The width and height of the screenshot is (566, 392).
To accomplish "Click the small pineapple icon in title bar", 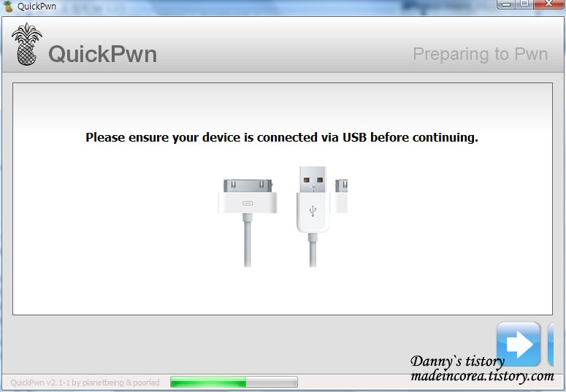I will tap(8, 6).
